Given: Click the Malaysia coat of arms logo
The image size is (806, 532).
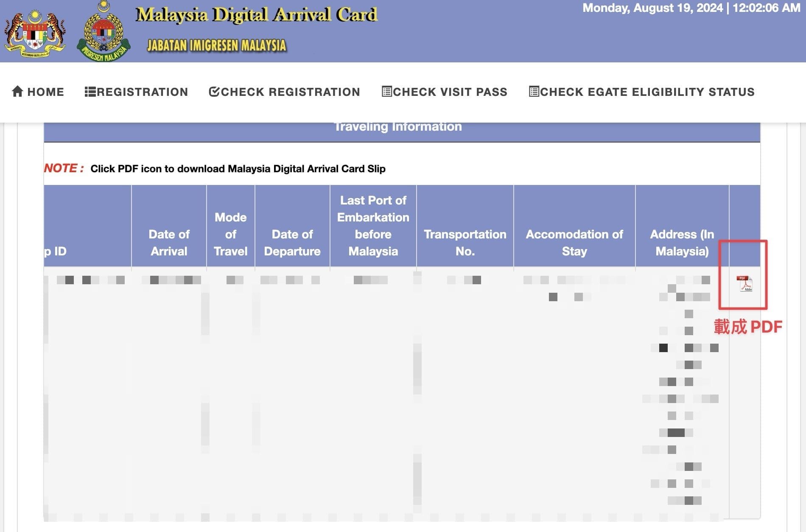Looking at the screenshot, I should 35,32.
